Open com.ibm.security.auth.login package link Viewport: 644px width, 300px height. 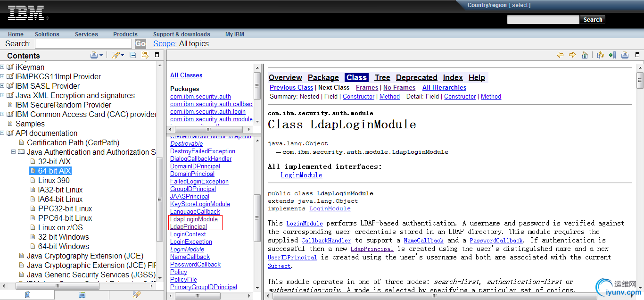point(208,111)
